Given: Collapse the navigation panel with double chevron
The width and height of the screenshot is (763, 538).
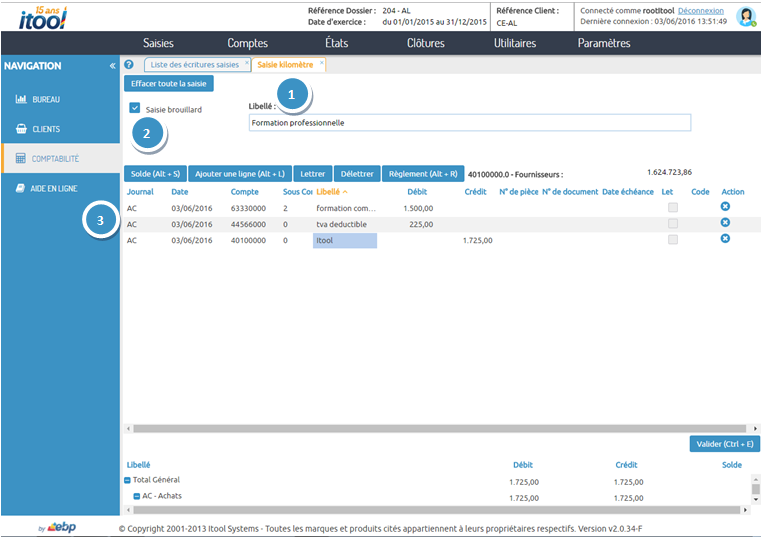Looking at the screenshot, I should pos(112,66).
